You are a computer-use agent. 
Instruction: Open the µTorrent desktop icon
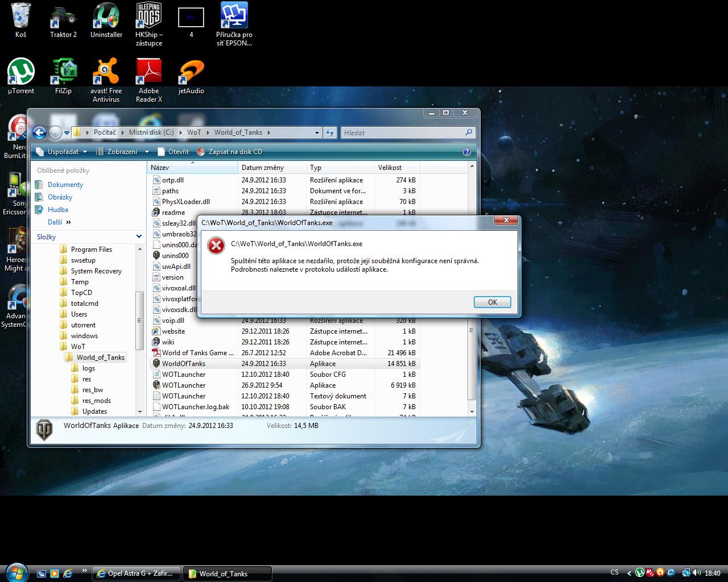(21, 73)
